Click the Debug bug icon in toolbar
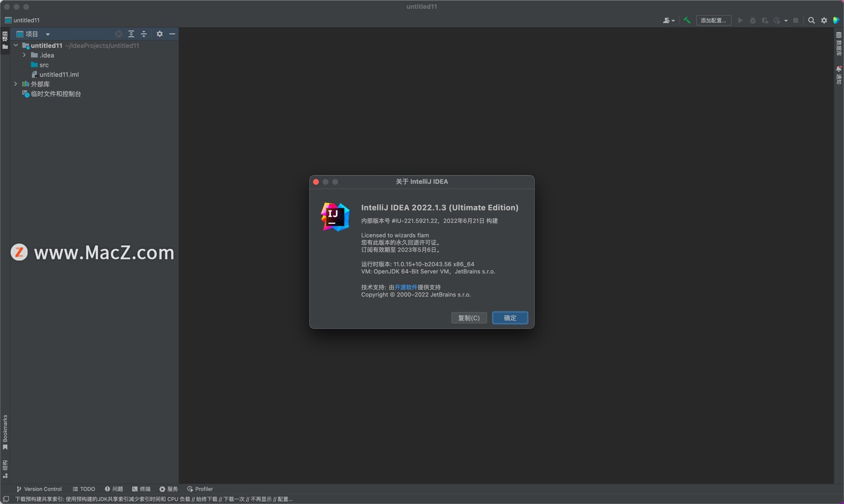Viewport: 844px width, 504px height. point(752,20)
